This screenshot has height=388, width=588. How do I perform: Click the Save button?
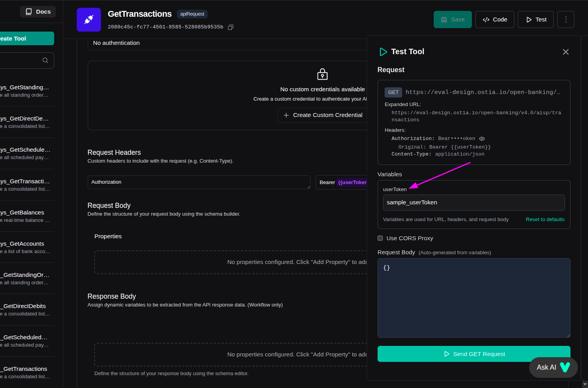(452, 19)
